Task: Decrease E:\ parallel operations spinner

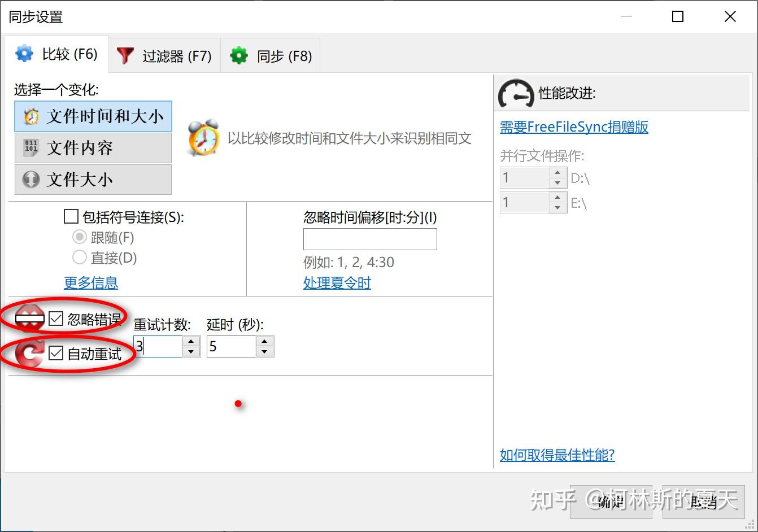Action: 558,207
